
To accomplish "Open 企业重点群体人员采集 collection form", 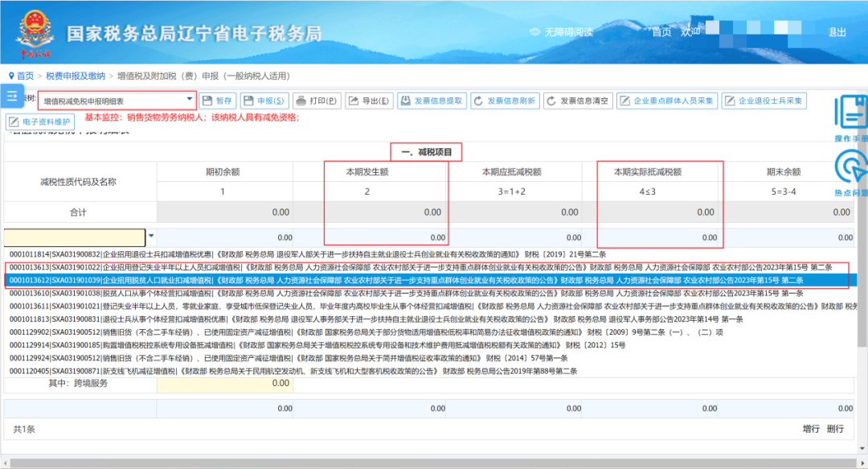I will point(667,101).
